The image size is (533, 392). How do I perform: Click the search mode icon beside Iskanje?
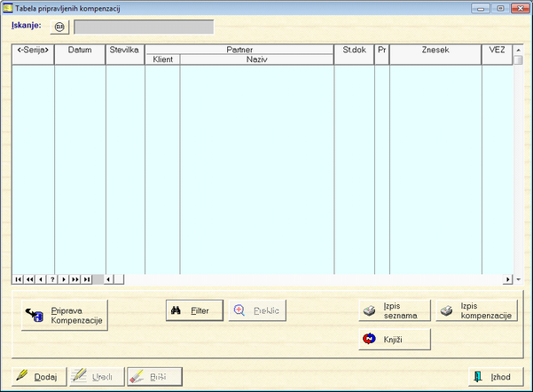tap(60, 27)
